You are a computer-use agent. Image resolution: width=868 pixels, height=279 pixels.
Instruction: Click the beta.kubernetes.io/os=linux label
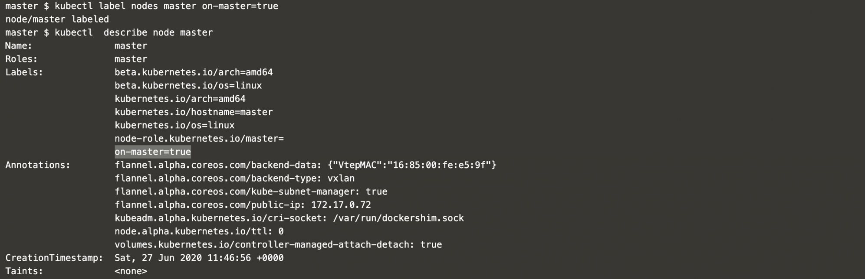tap(188, 86)
